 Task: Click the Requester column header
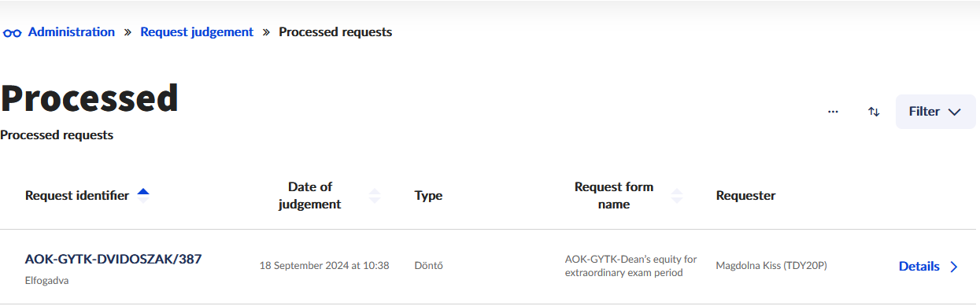(x=745, y=196)
